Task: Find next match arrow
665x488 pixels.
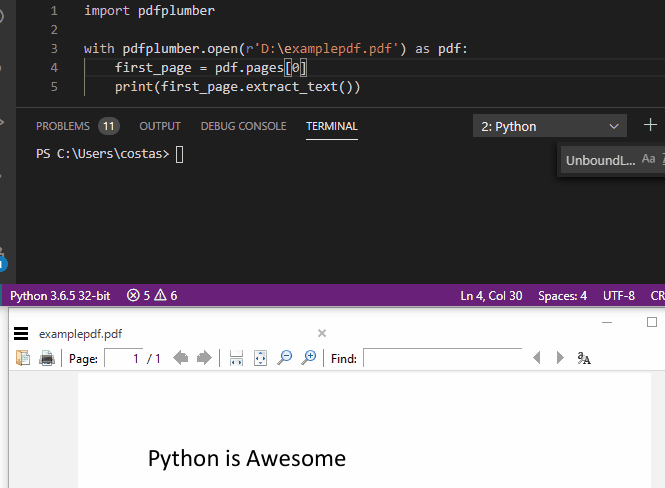Action: (560, 358)
